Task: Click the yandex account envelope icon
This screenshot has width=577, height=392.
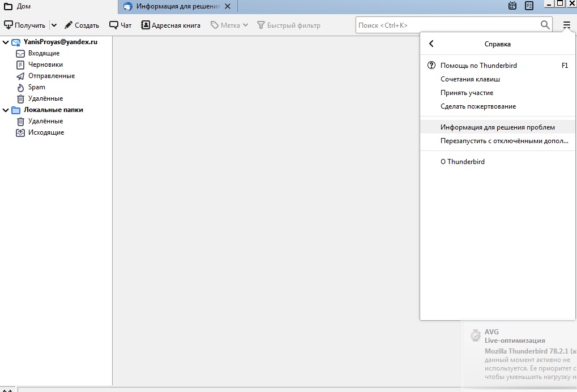Action: 16,42
